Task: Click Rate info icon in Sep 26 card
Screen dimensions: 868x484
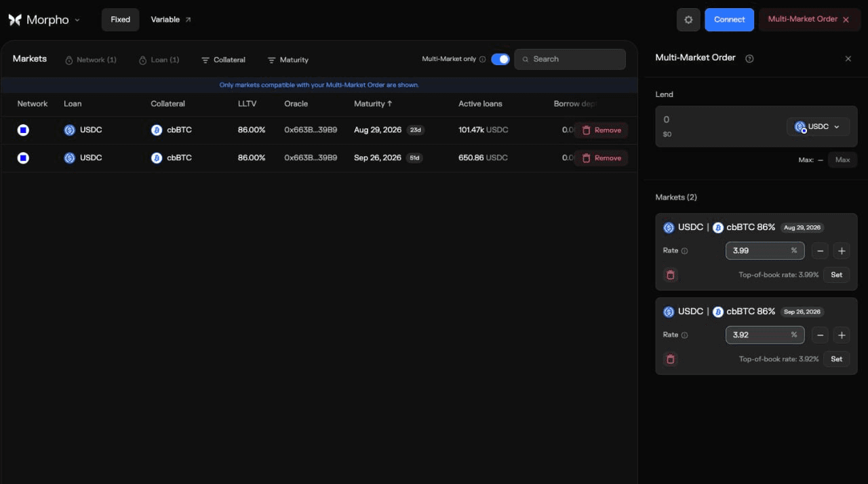Action: (684, 335)
